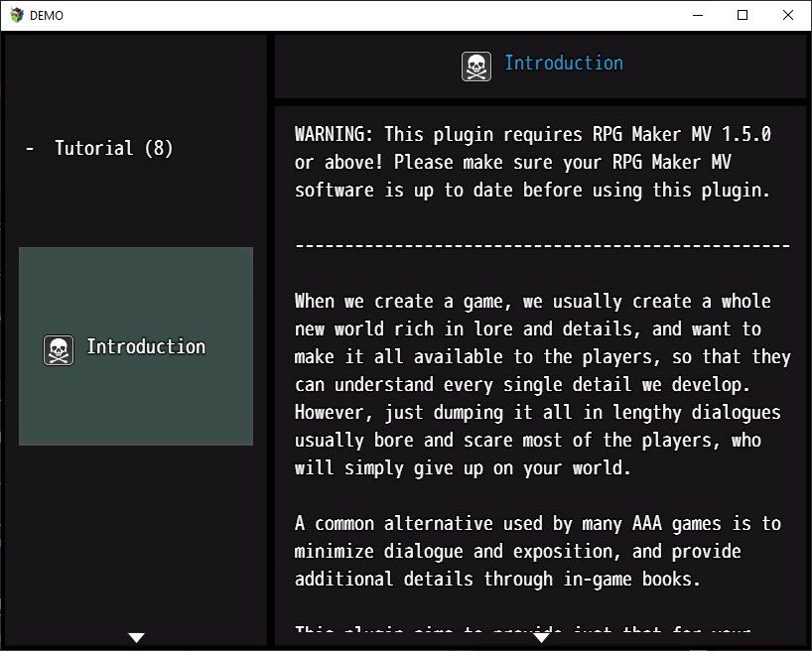This screenshot has width=812, height=651.
Task: Click the DEMO app icon in the title bar
Action: 17,15
